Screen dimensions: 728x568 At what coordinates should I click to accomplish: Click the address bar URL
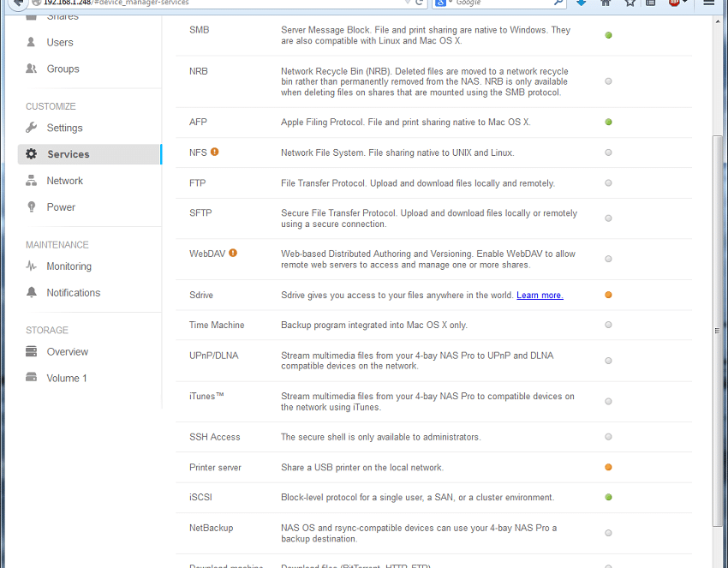pos(116,3)
